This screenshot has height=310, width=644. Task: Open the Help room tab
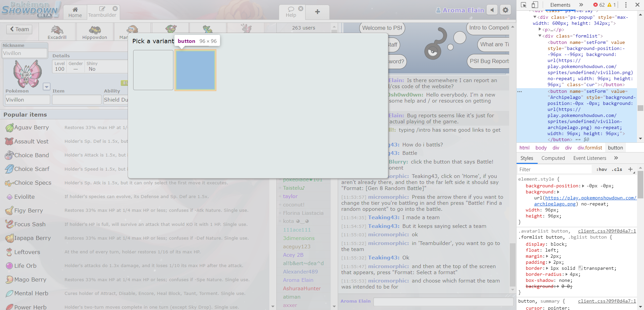click(x=291, y=12)
